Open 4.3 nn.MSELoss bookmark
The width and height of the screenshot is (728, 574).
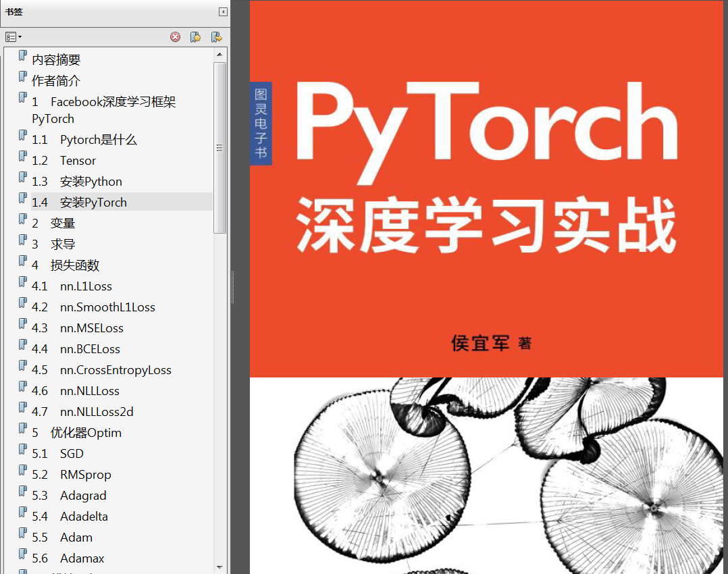[78, 328]
